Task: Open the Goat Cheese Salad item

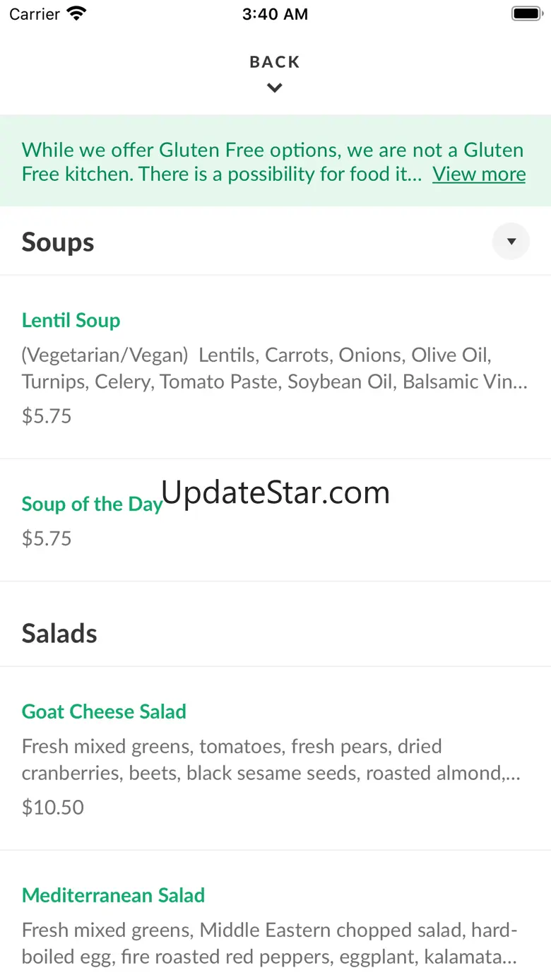Action: (x=104, y=712)
